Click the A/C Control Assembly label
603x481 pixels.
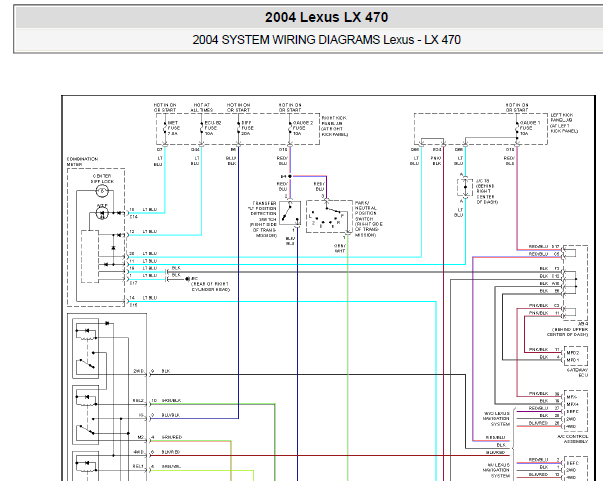click(x=572, y=439)
